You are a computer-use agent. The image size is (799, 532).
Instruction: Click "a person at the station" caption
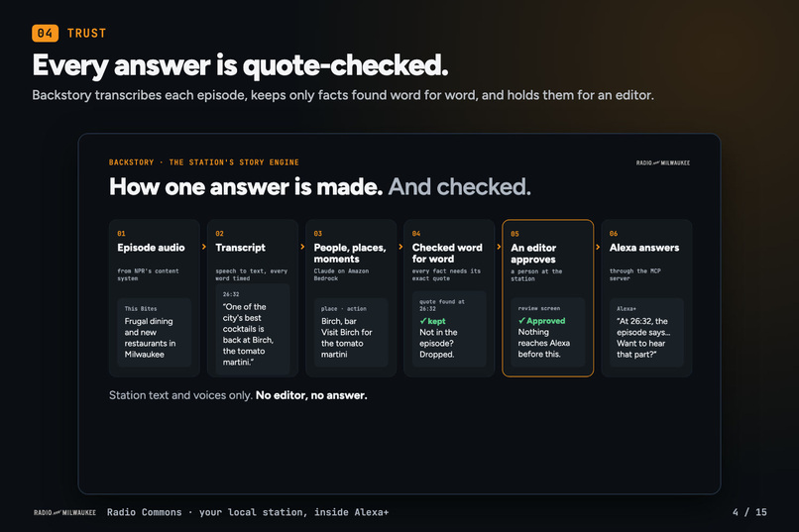click(536, 275)
